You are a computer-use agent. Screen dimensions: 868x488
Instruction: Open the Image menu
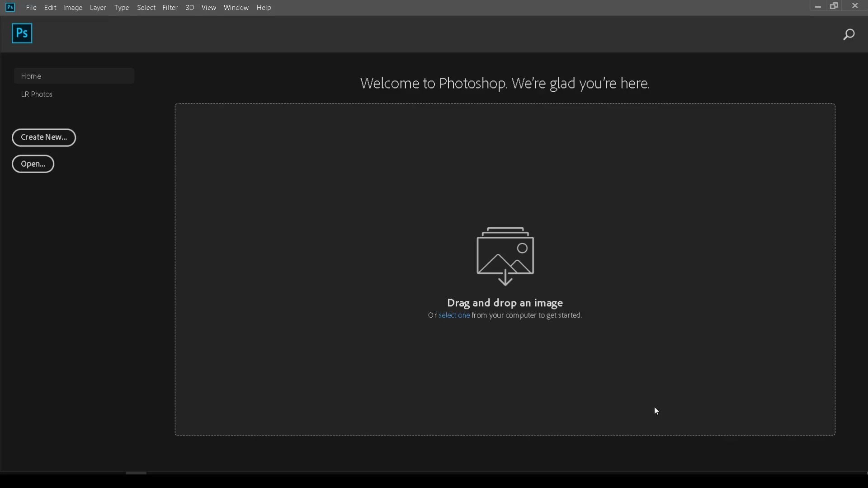point(73,8)
